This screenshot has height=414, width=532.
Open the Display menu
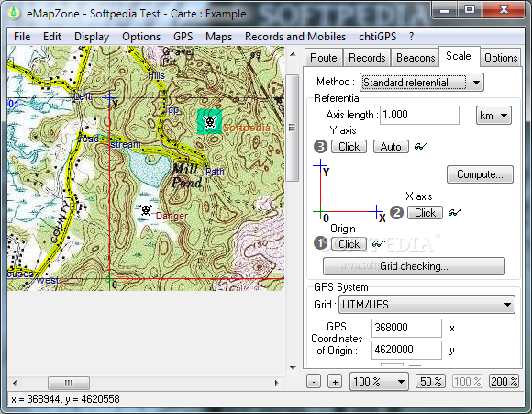92,37
